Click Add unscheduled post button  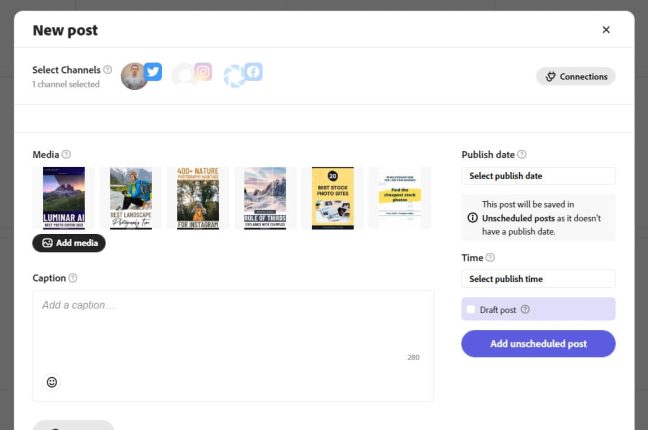[x=538, y=344]
